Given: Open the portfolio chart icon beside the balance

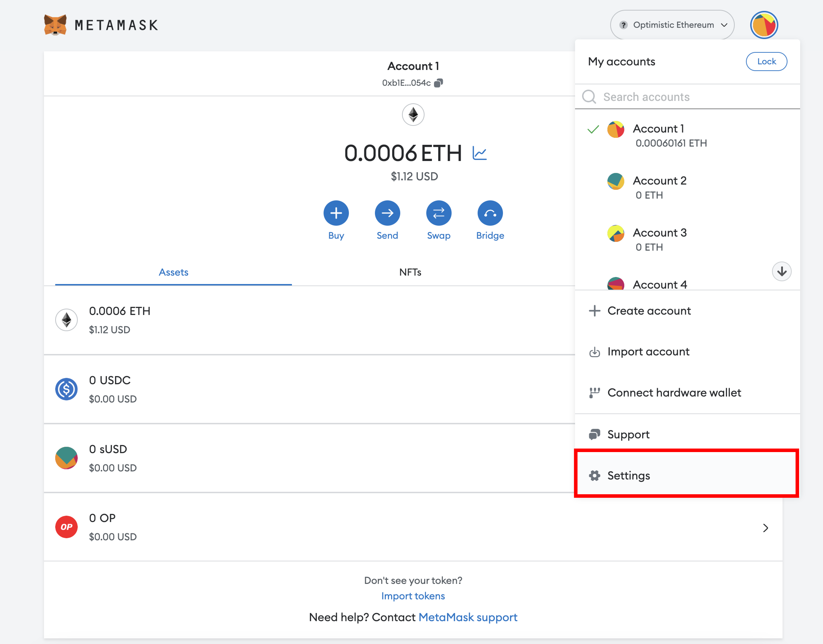Looking at the screenshot, I should 479,153.
